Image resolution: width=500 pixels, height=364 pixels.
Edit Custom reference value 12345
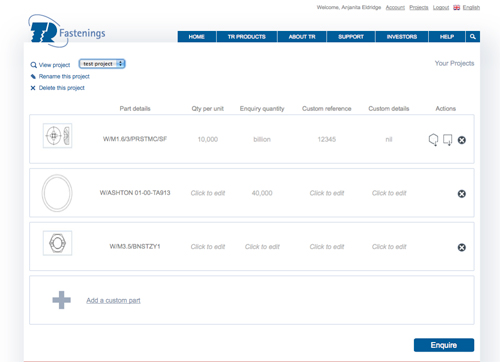(x=327, y=139)
